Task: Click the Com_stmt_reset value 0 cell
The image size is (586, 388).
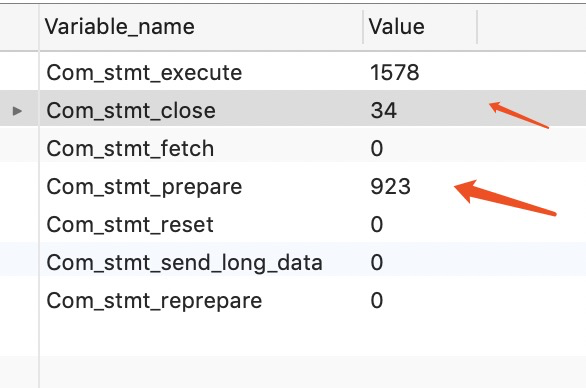Action: point(377,225)
